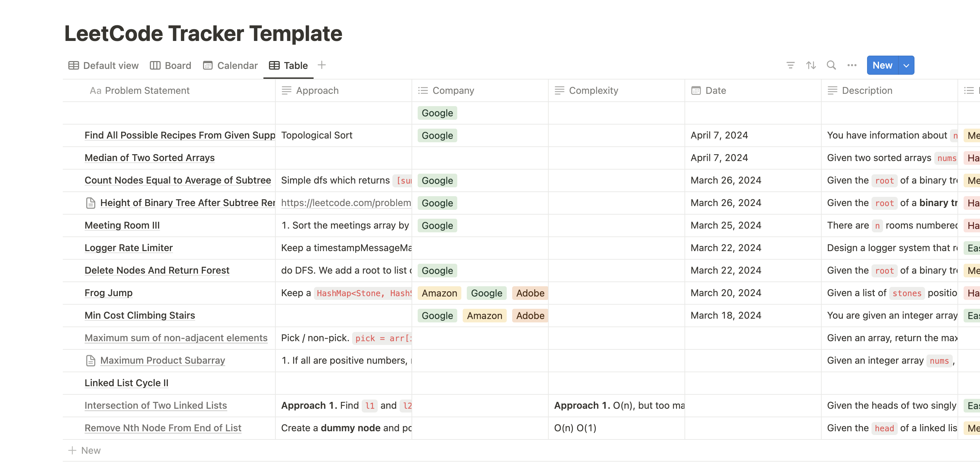Open the filter icon in toolbar
Image resolution: width=980 pixels, height=464 pixels.
[790, 66]
